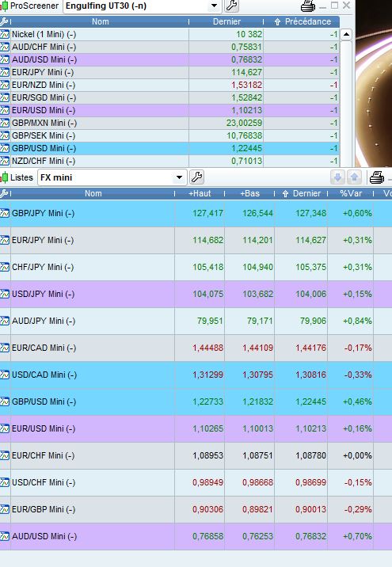
Task: Open chart icon for AUD/CHF Mini
Action: click(x=5, y=47)
